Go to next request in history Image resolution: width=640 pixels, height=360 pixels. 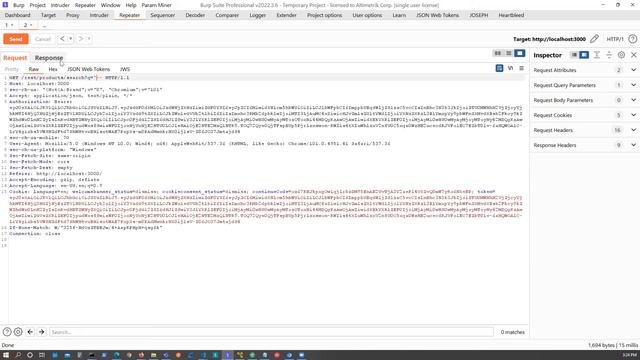tap(80, 39)
